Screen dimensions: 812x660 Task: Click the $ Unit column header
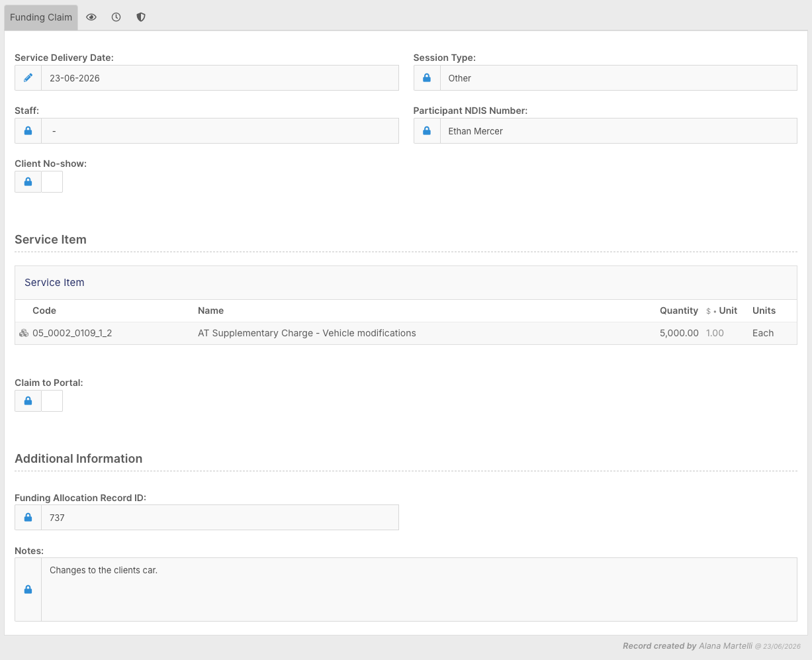pyautogui.click(x=721, y=310)
